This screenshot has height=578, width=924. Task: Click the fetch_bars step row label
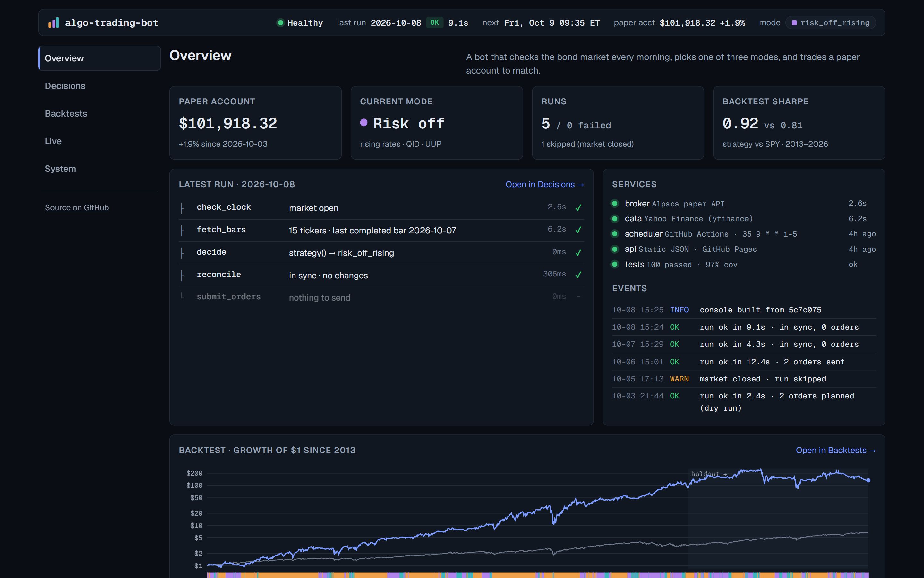pos(221,230)
